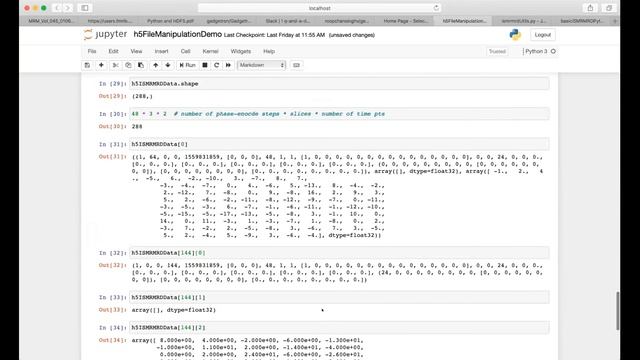Switch to the Slack tab
This screenshot has height=360, width=640.
pyautogui.click(x=288, y=20)
